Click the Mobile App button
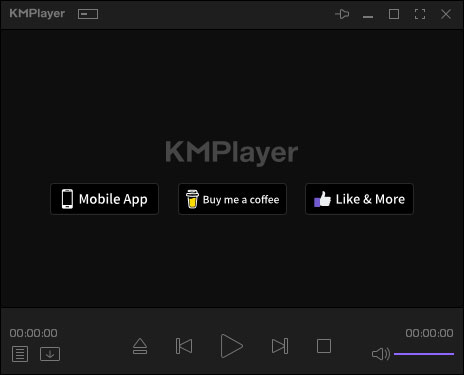 (x=104, y=199)
